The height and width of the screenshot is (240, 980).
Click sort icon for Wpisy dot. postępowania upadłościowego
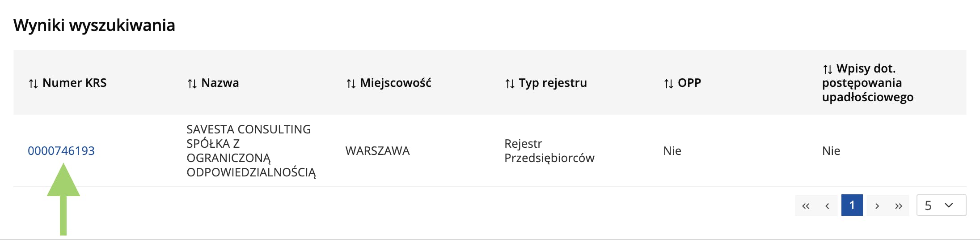tap(827, 69)
